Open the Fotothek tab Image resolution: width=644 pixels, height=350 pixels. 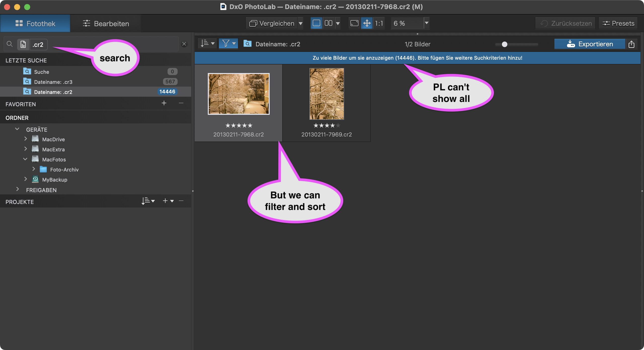[35, 24]
